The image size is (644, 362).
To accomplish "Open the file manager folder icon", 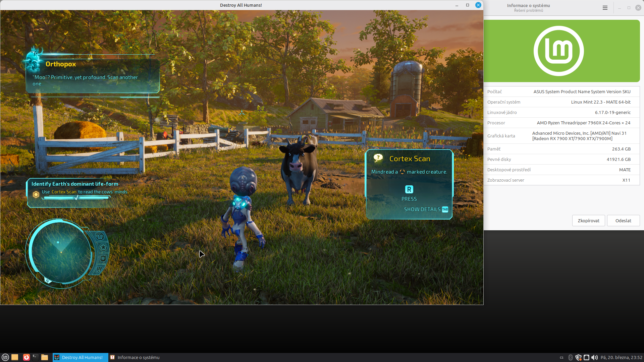I will tap(45, 357).
